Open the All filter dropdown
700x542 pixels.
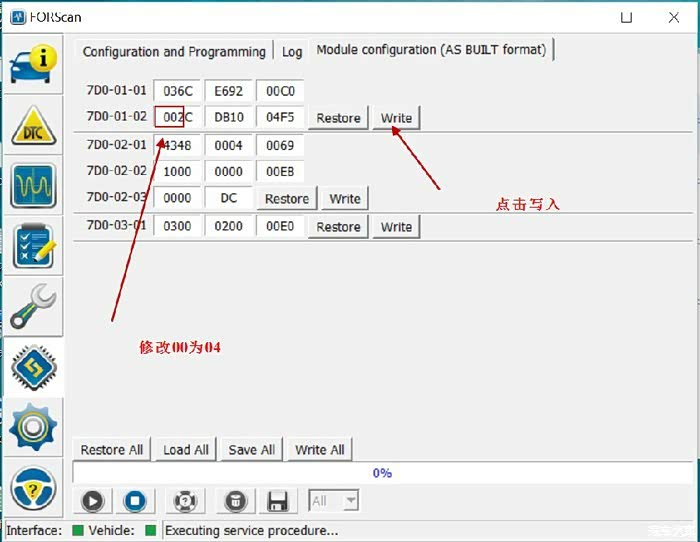(x=333, y=500)
